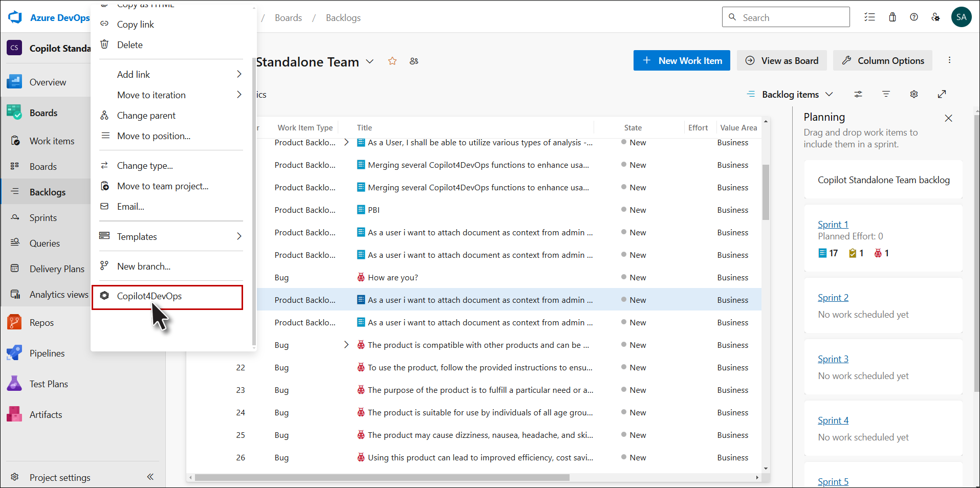Expand the team selector chevron

[370, 61]
